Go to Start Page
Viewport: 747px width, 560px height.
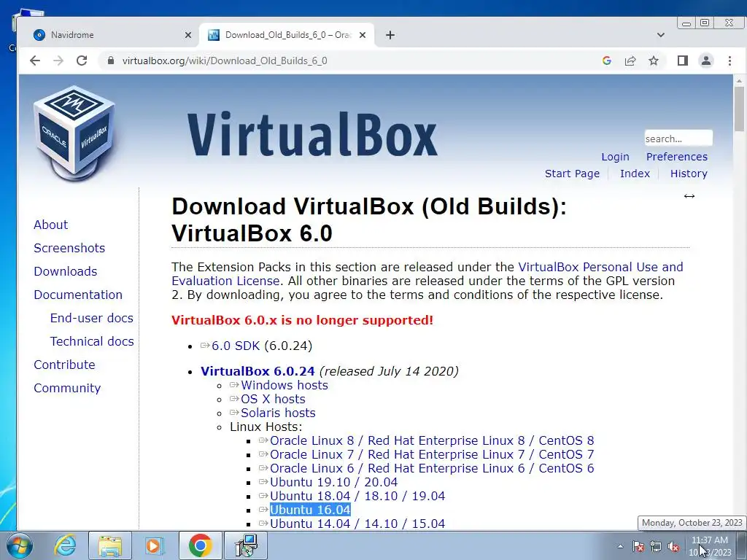click(x=572, y=174)
